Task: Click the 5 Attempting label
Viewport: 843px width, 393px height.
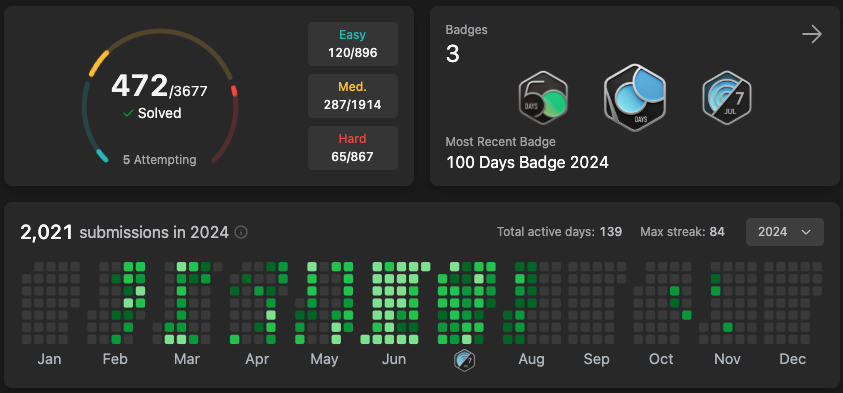Action: click(x=159, y=160)
